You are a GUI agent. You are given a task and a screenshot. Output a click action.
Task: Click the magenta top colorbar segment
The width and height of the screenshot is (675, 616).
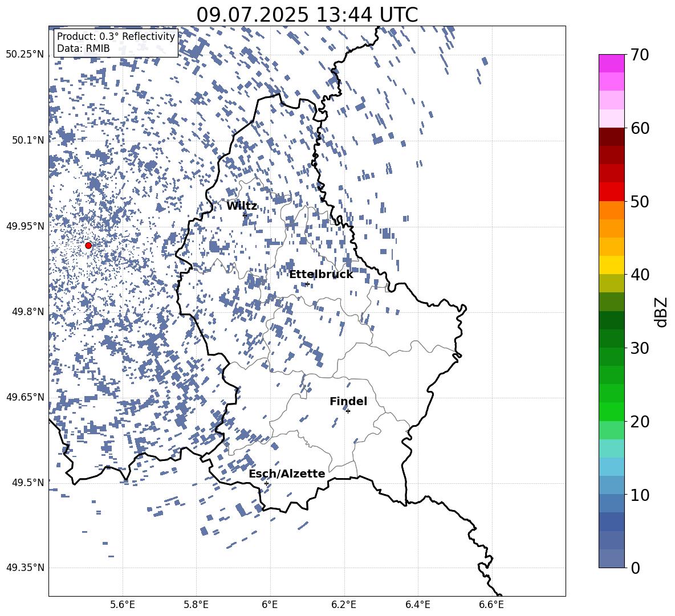[611, 63]
